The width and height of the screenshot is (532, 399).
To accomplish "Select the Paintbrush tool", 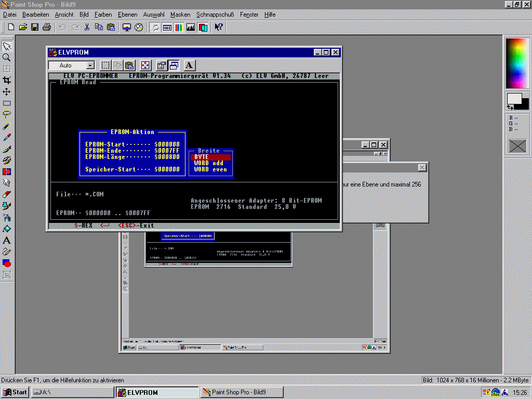I will pyautogui.click(x=7, y=149).
